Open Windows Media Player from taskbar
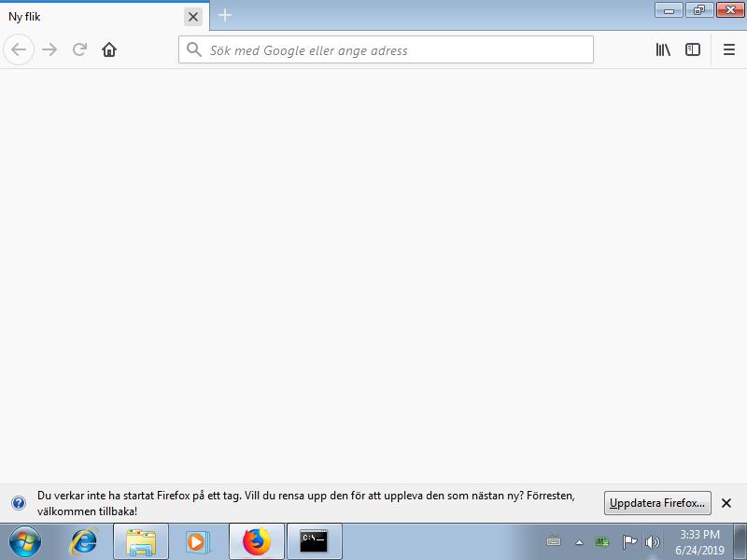The image size is (747, 560). (x=198, y=542)
